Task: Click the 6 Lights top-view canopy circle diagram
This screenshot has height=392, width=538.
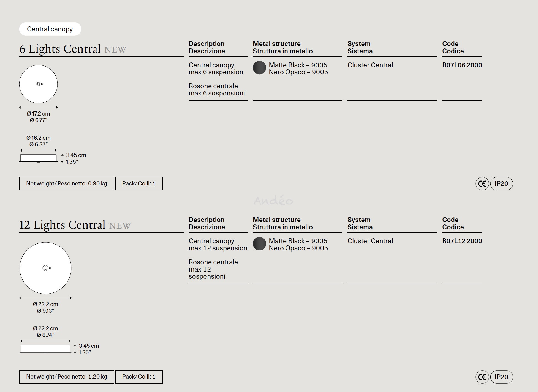Action: tap(38, 84)
